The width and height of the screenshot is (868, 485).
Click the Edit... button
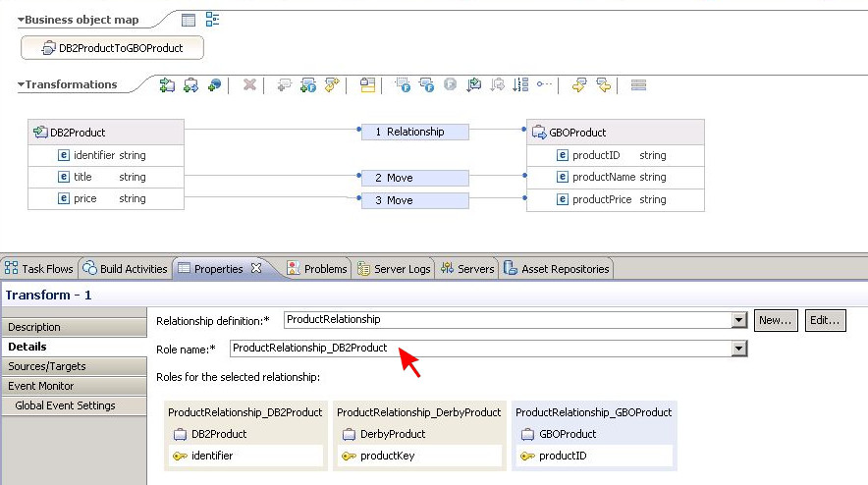pos(825,320)
